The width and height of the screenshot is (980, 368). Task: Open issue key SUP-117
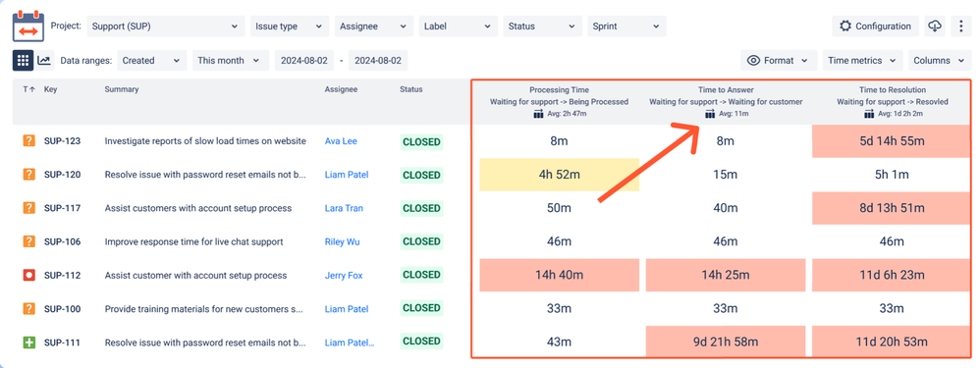point(63,208)
